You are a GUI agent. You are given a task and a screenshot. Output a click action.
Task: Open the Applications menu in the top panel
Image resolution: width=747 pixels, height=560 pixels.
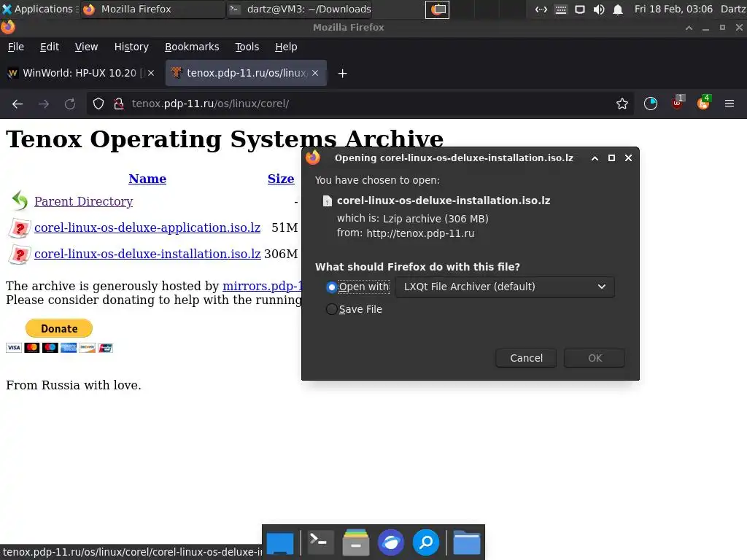pos(40,9)
